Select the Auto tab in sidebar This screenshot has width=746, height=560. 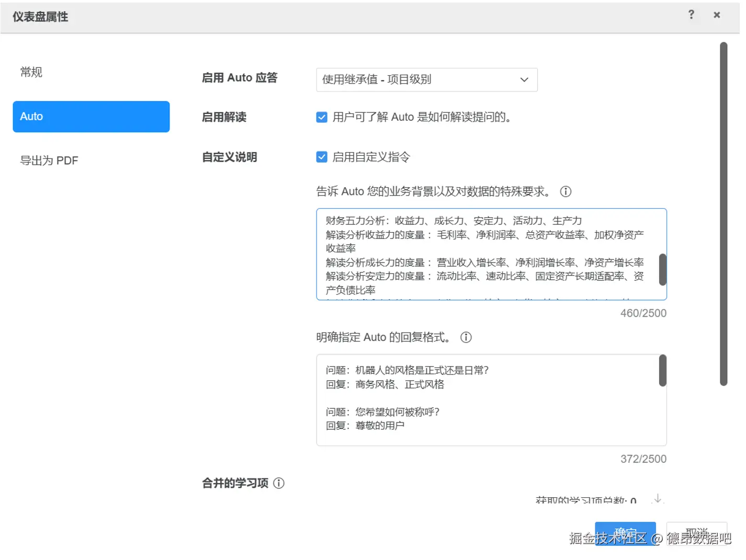click(91, 117)
